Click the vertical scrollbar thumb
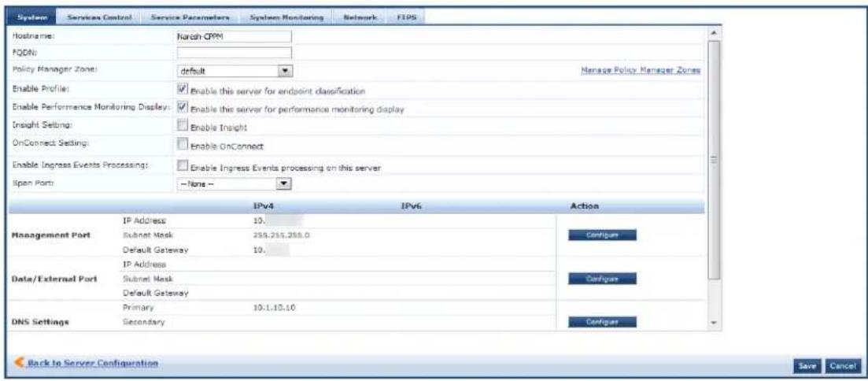Viewport: 868px width, 381px height. click(714, 160)
